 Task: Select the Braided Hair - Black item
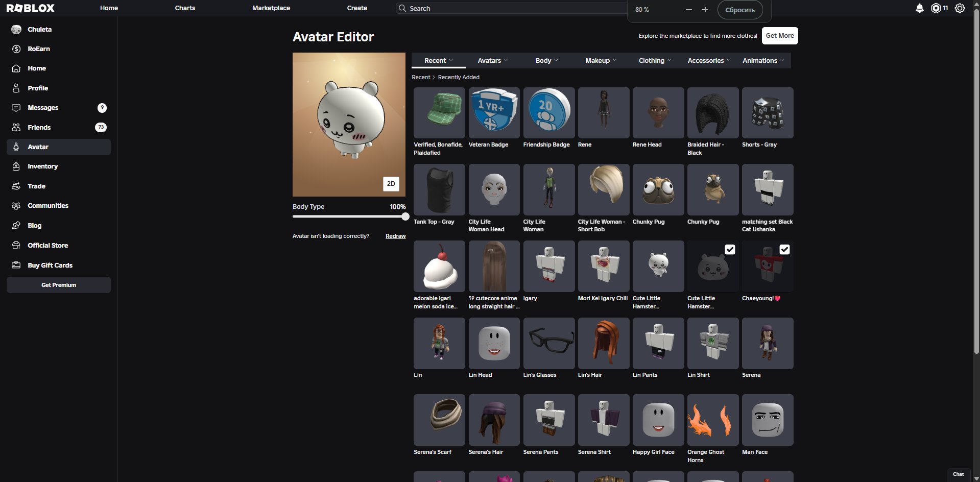[x=713, y=113]
